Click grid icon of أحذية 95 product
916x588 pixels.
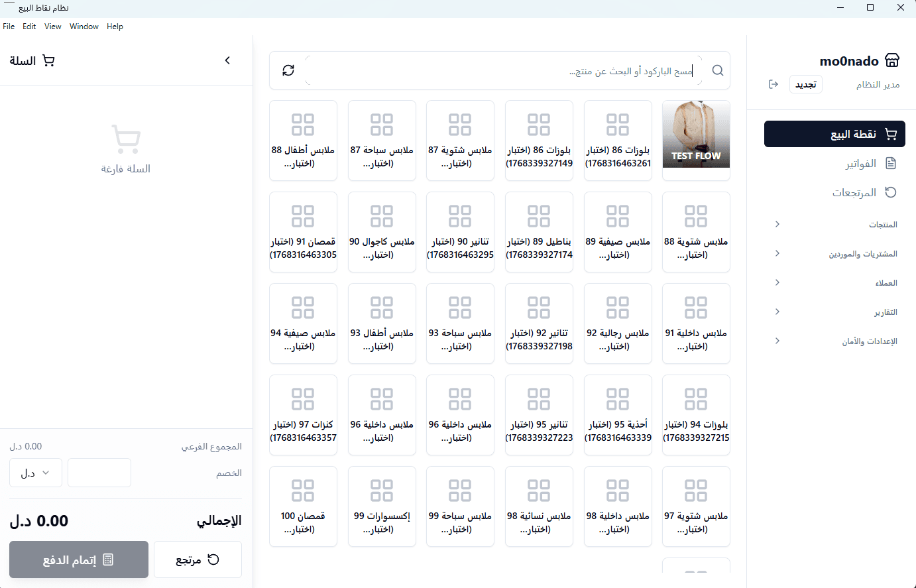click(x=618, y=399)
